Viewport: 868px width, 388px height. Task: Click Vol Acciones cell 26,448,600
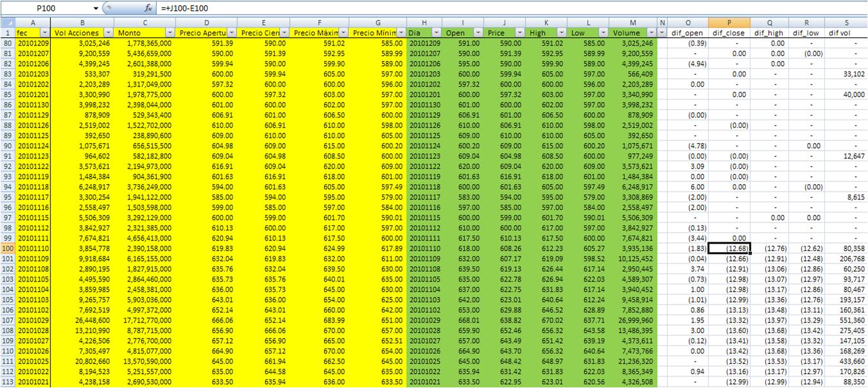coord(82,320)
